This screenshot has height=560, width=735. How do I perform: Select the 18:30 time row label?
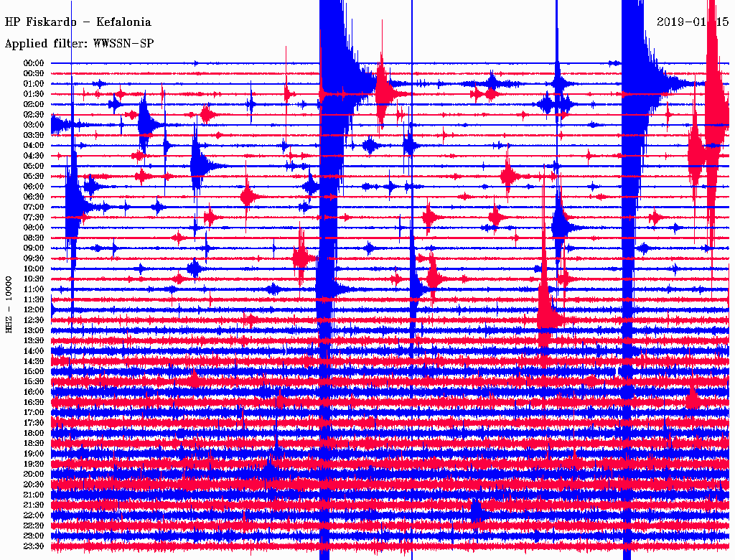point(34,444)
